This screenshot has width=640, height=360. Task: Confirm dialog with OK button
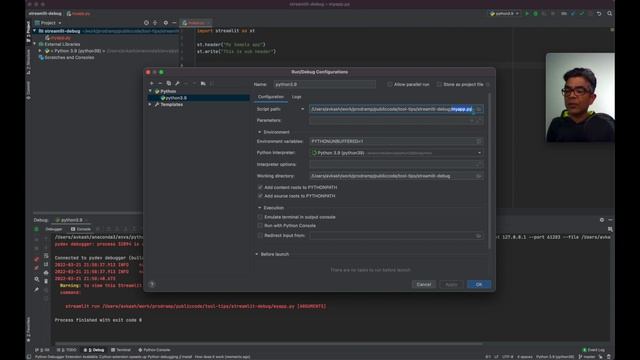(479, 284)
